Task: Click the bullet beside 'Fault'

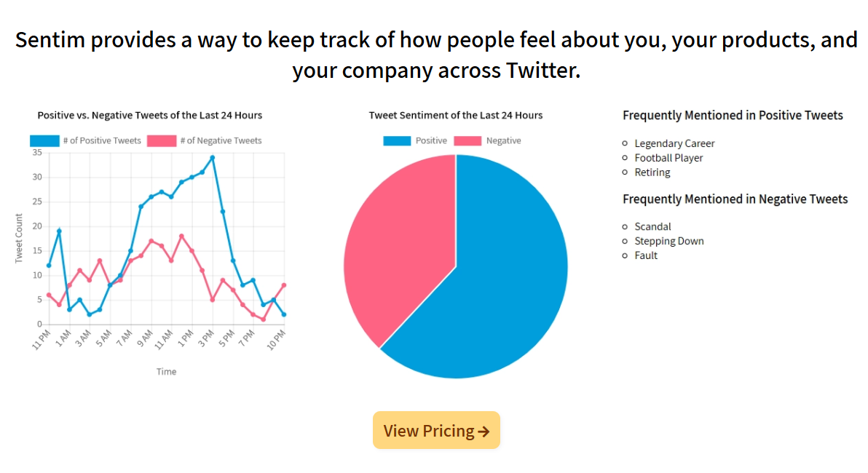Action: 625,255
